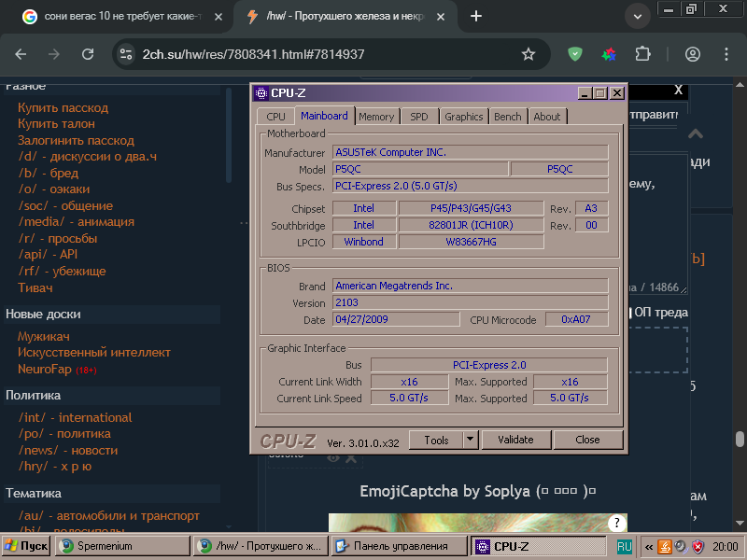Screen dimensions: 747x560
Task: Switch to the CPU tab in CPU-Z
Action: 275,117
